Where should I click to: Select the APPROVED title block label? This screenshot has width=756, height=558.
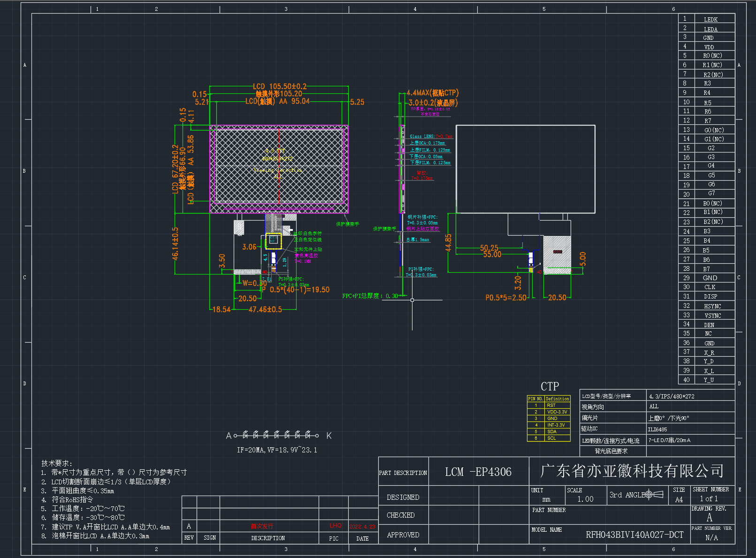coord(403,535)
